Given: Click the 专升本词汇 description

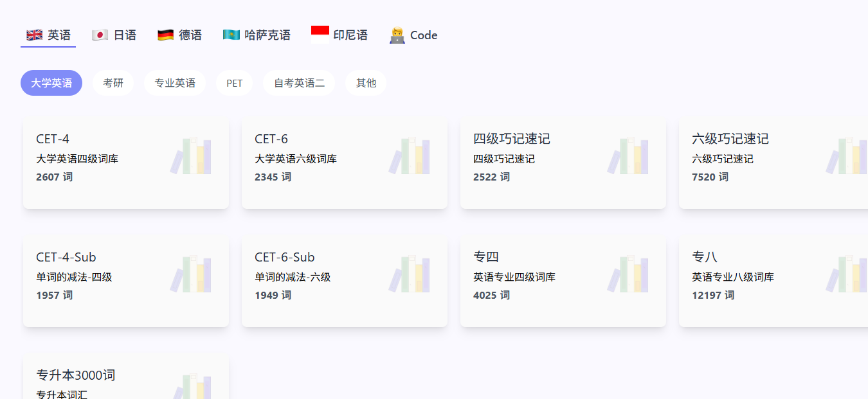Looking at the screenshot, I should point(62,394).
